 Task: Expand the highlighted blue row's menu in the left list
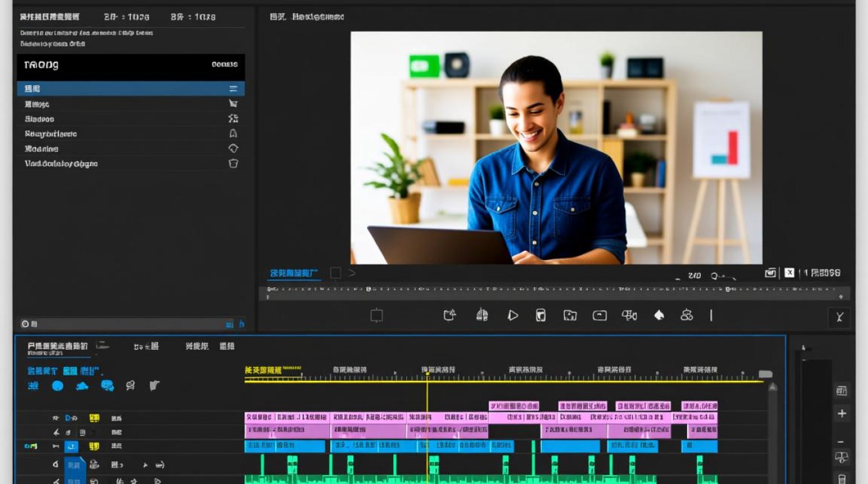click(233, 89)
